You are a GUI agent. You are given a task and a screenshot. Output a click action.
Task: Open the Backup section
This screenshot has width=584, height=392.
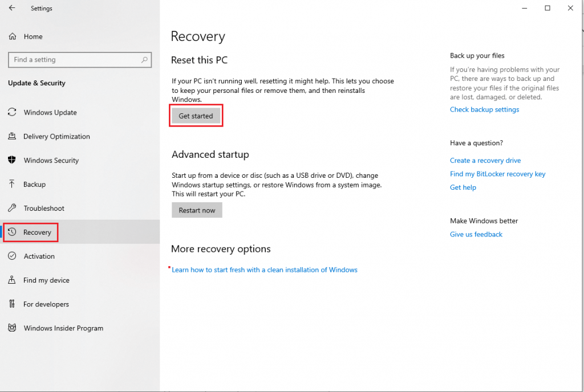34,184
